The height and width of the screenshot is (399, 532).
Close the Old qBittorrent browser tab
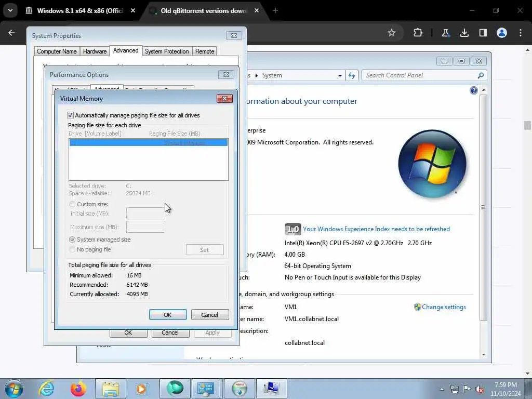(x=257, y=10)
